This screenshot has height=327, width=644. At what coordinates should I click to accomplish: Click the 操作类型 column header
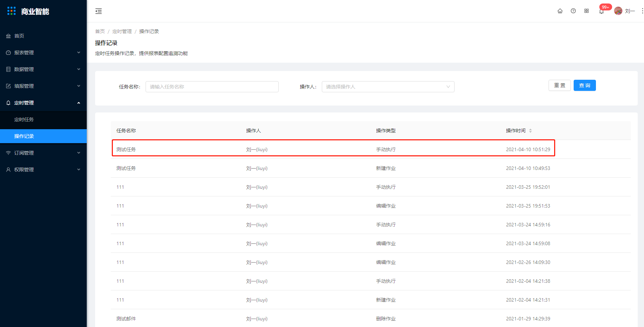coord(386,131)
